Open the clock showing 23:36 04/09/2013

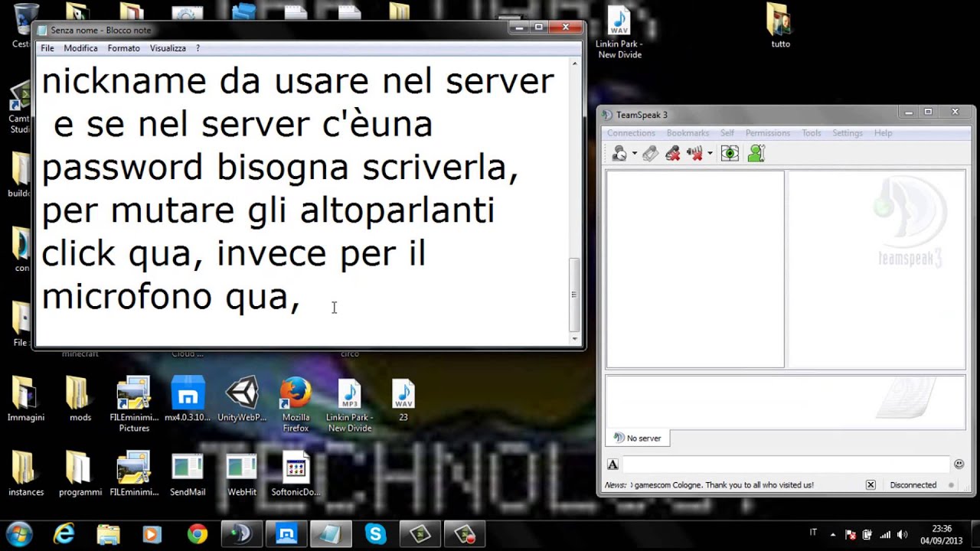[x=942, y=534]
